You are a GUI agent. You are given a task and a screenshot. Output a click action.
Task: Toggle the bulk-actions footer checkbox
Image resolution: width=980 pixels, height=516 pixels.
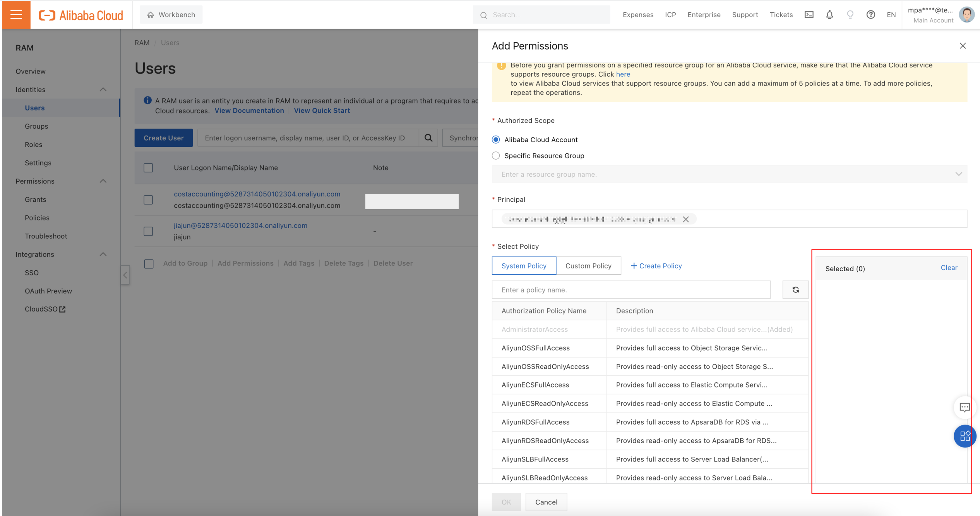point(149,264)
